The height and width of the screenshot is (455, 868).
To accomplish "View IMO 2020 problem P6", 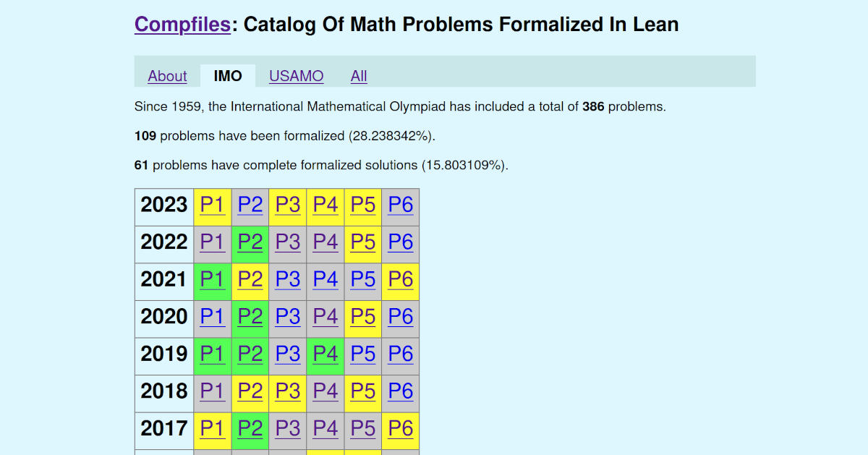I will click(401, 317).
